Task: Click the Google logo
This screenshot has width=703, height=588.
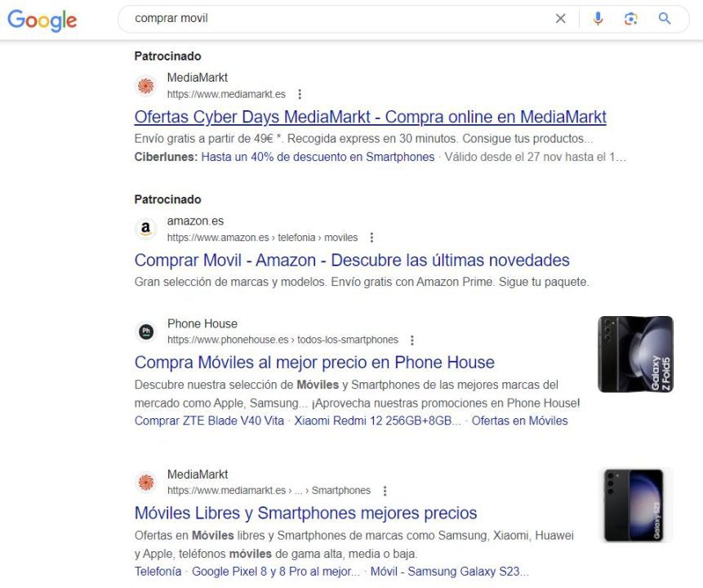Action: (42, 20)
